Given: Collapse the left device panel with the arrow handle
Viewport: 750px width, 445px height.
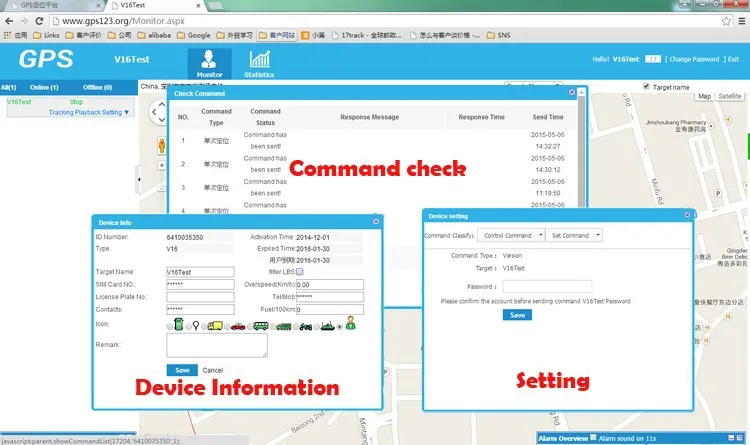Looking at the screenshot, I should point(139,179).
